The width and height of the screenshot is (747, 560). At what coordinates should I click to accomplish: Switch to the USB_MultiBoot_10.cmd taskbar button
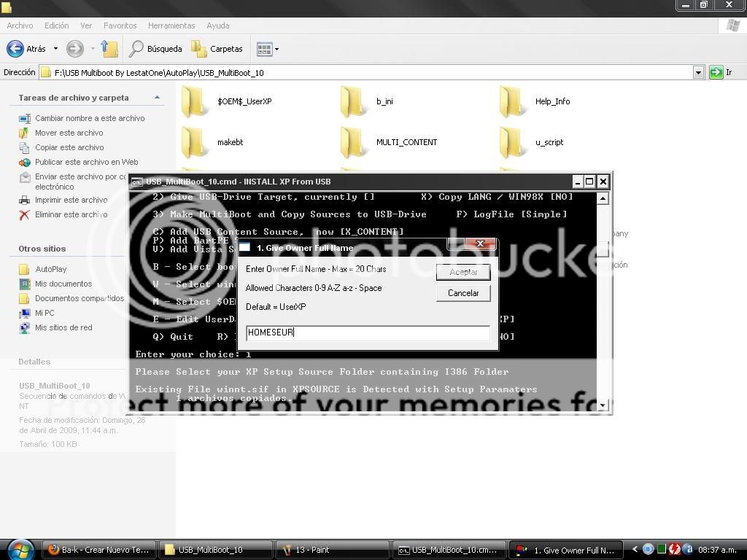[x=449, y=550]
